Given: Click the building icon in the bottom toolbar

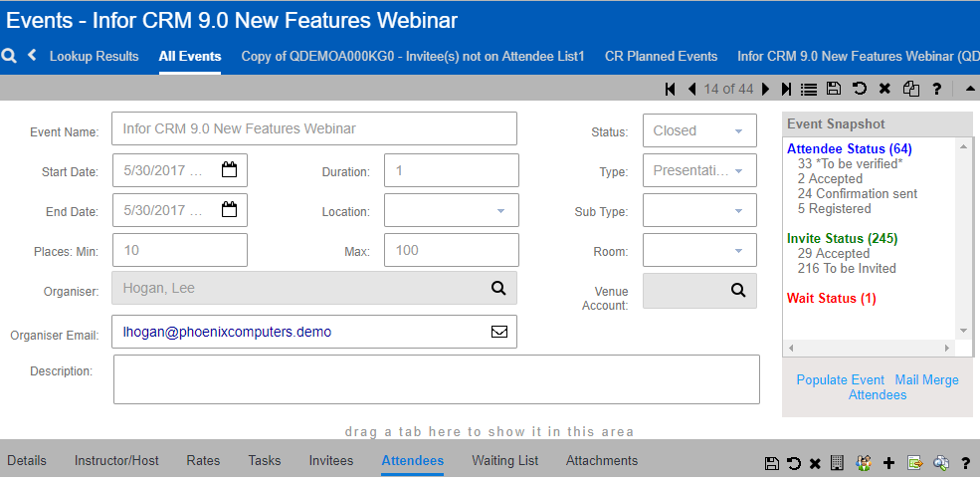Looking at the screenshot, I should pos(837,463).
